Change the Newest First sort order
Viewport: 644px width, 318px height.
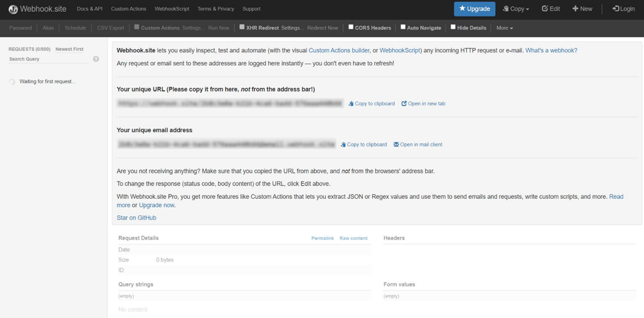pos(69,49)
